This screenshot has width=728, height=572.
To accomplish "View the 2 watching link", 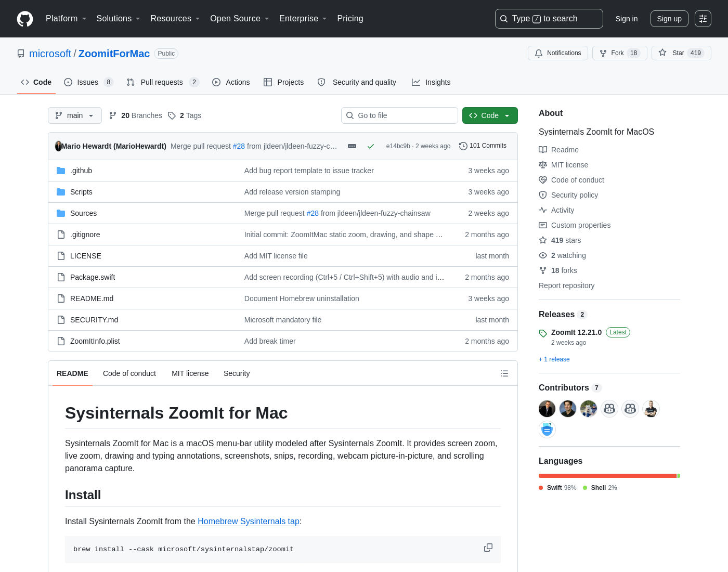I will pos(563,255).
